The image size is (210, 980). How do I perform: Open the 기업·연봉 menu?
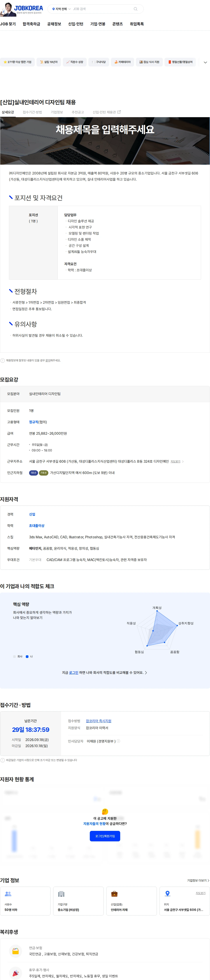[98, 24]
